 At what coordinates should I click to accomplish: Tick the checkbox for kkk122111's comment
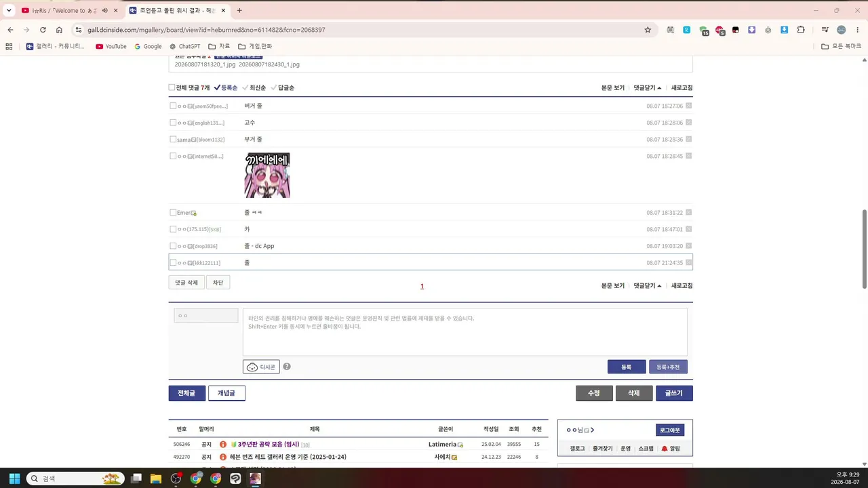tap(173, 263)
